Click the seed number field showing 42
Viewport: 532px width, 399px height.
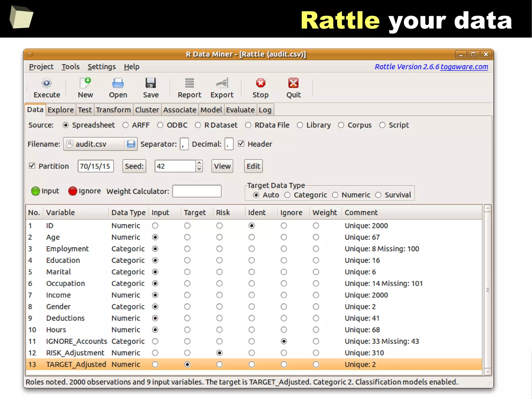pos(175,166)
